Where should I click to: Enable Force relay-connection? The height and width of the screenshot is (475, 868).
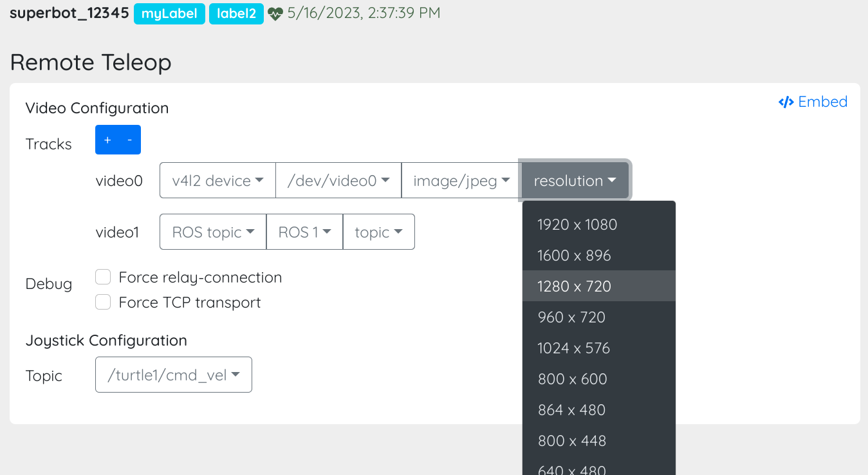coord(103,277)
